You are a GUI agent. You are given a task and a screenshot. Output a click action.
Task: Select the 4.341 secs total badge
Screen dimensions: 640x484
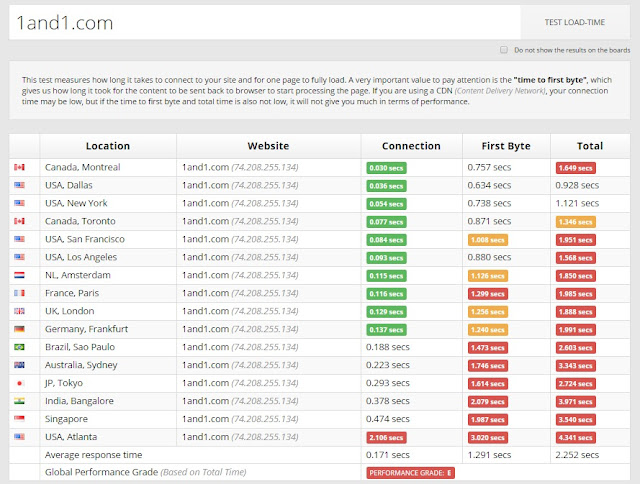(x=576, y=437)
